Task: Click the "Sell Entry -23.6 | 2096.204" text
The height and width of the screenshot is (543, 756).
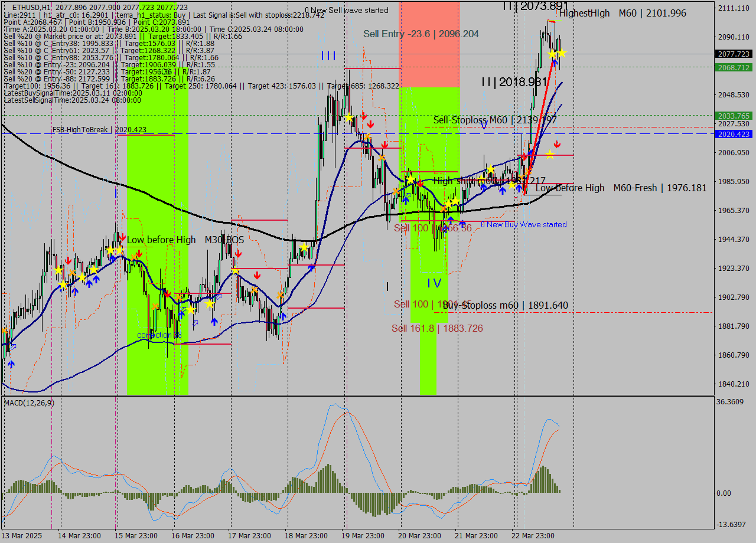Action: point(421,34)
